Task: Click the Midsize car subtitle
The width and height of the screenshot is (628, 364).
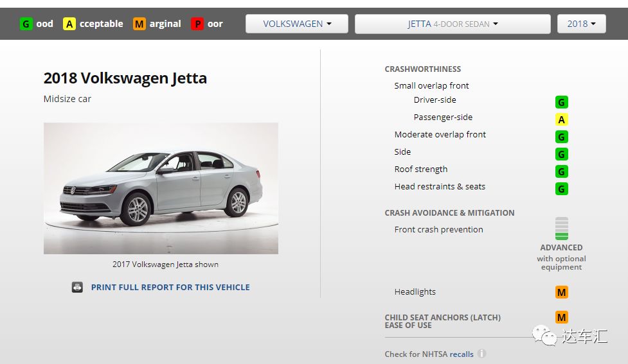Action: (x=67, y=99)
